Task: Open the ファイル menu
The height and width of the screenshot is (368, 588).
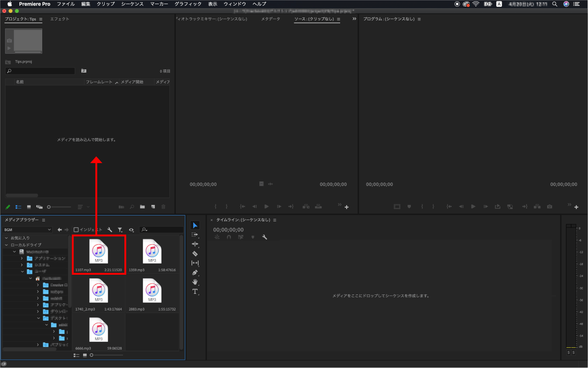Action: [x=66, y=4]
